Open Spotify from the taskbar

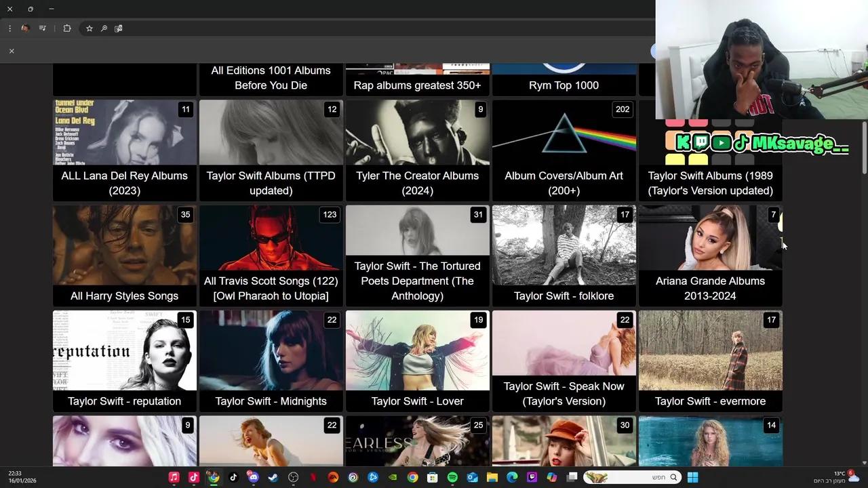(452, 477)
